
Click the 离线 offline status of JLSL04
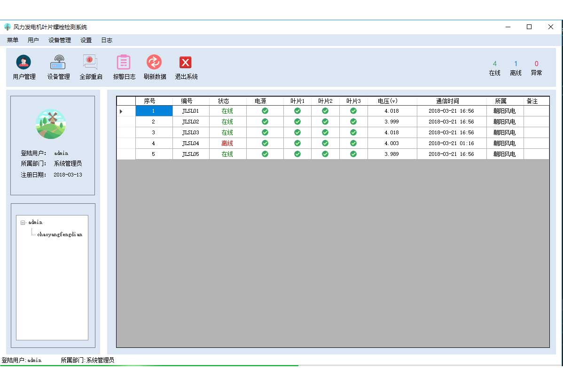[227, 143]
